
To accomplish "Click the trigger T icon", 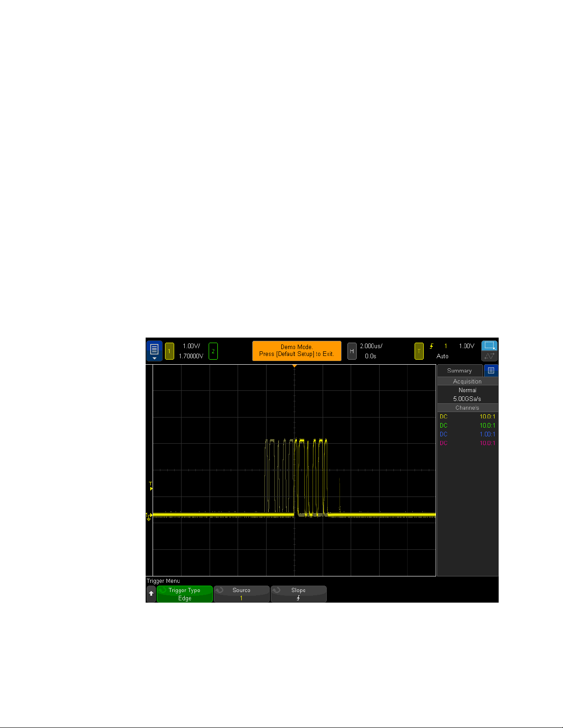I will 419,351.
